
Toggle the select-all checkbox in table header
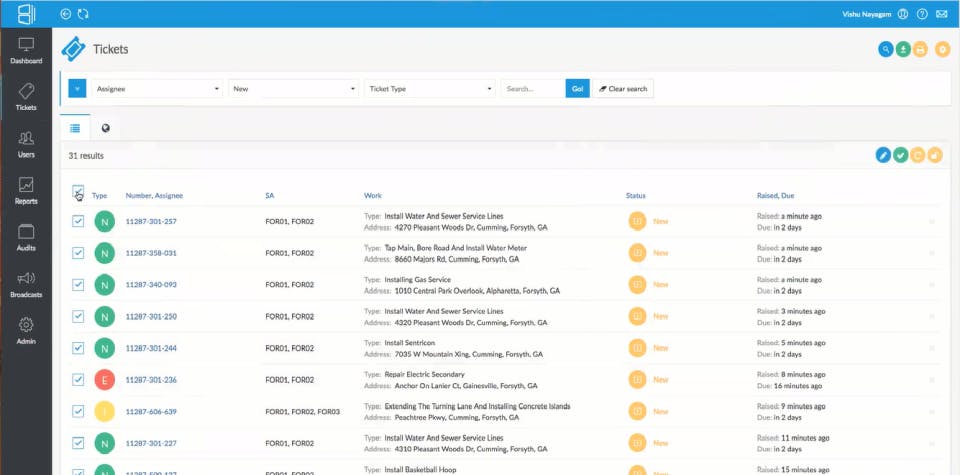[78, 191]
